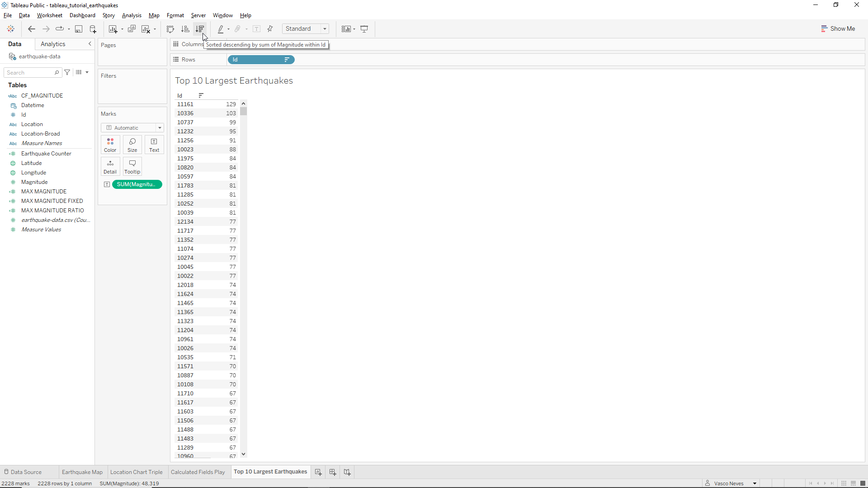868x488 pixels.
Task: Click the table scrollbar down arrow
Action: 244,454
